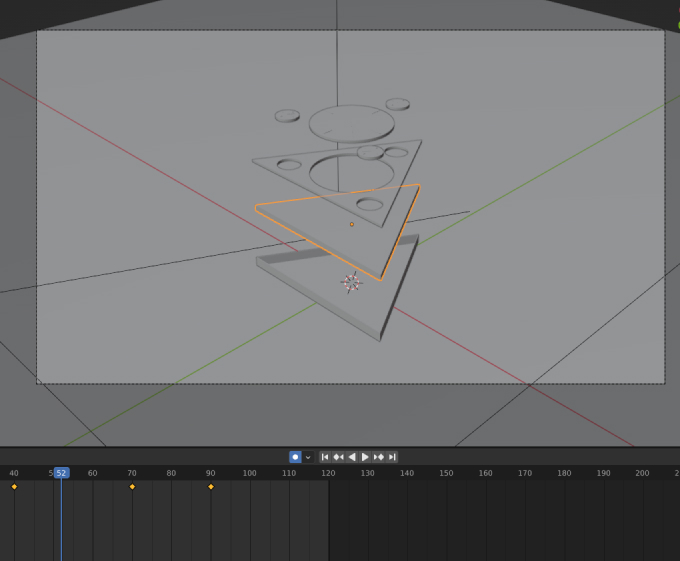
Task: Jump to the next keyframe
Action: pyautogui.click(x=379, y=457)
